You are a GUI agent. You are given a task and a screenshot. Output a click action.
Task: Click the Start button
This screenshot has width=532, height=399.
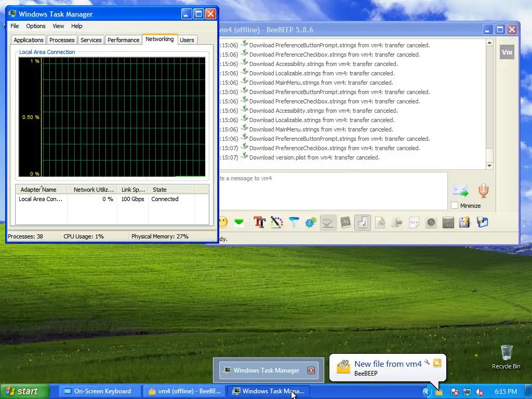click(24, 391)
